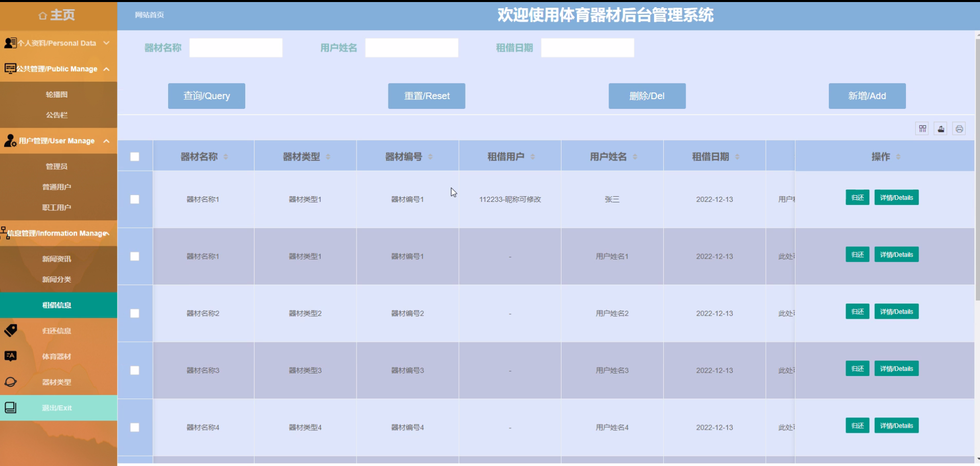This screenshot has height=466, width=980.
Task: Select the active 租借信息 menu item
Action: (59, 305)
